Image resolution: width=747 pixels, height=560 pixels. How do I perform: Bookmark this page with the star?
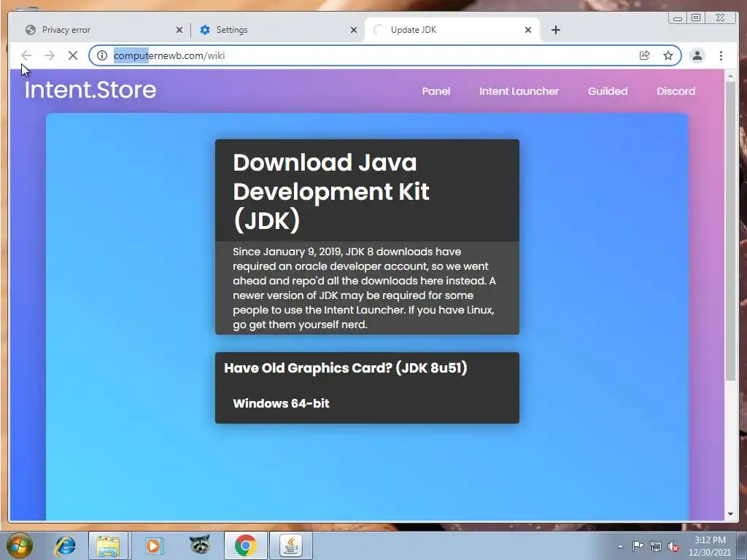pyautogui.click(x=668, y=55)
